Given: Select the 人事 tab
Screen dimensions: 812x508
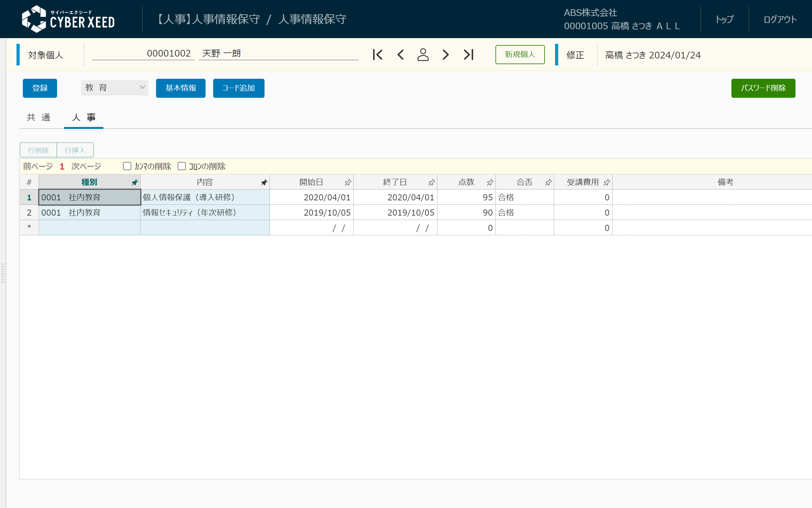Looking at the screenshot, I should (83, 117).
